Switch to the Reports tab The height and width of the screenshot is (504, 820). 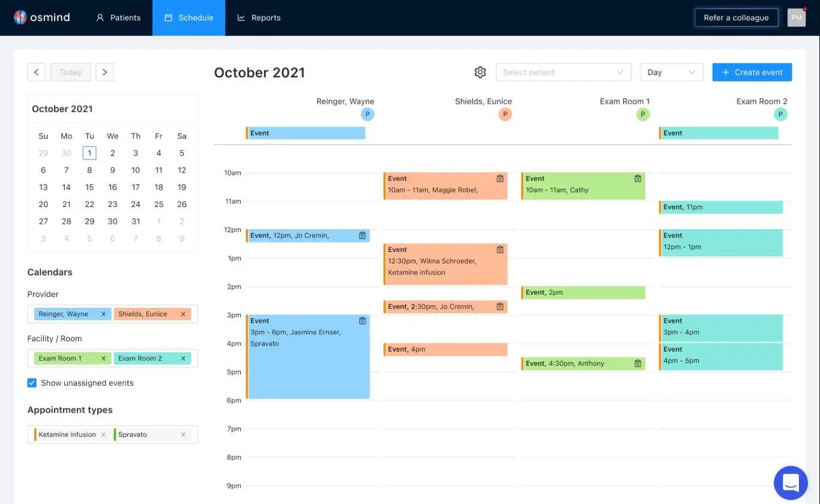tap(259, 17)
